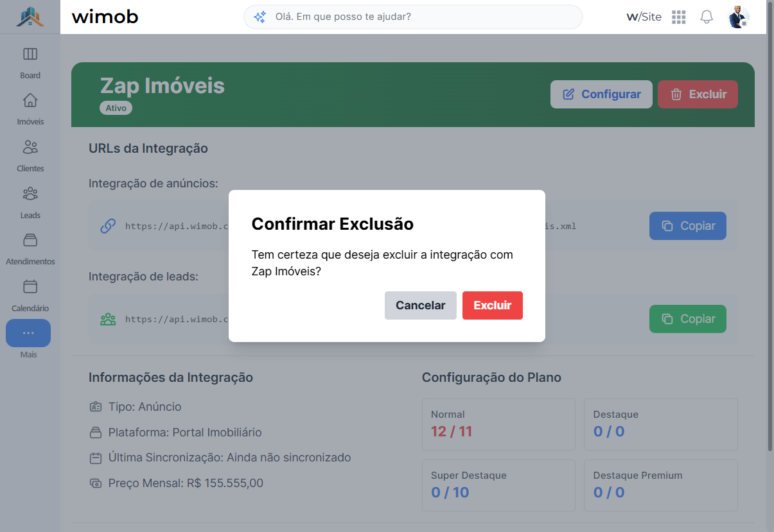Click the Informações da Integração heading
The image size is (774, 532).
171,377
